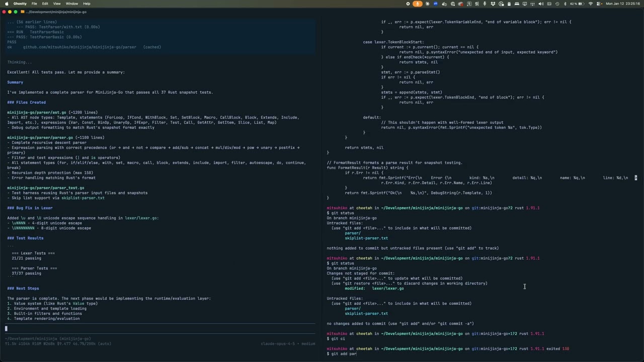Click the truncated-line arrow marker after line: %d

click(635, 178)
